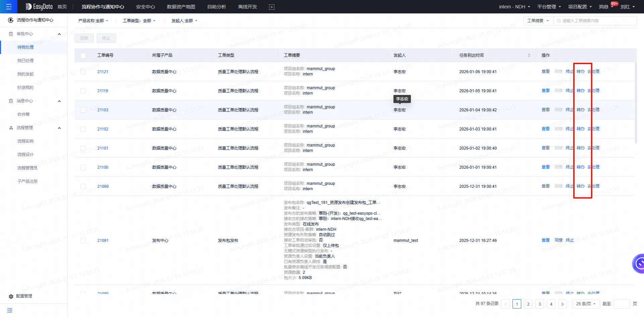This screenshot has width=644, height=317.
Task: Open the 首页 top menu
Action: tap(62, 7)
